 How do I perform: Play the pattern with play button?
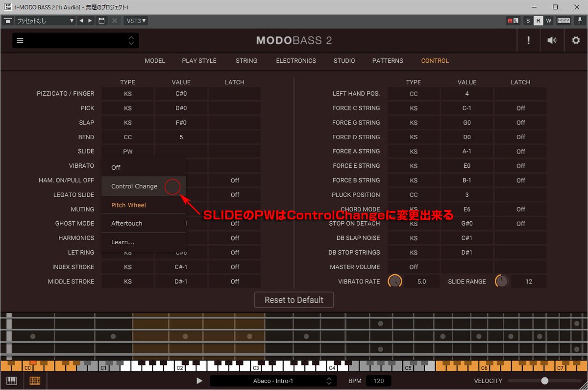coord(199,381)
